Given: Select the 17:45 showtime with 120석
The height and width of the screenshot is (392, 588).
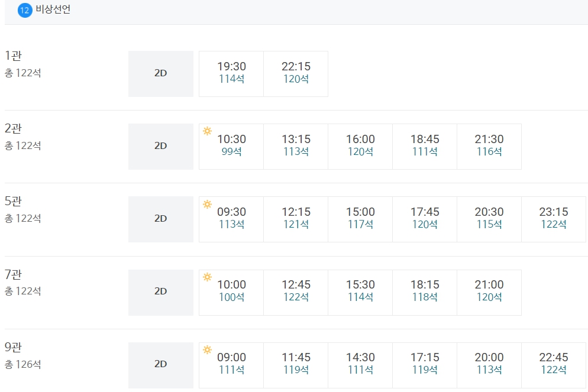Looking at the screenshot, I should pos(425,219).
